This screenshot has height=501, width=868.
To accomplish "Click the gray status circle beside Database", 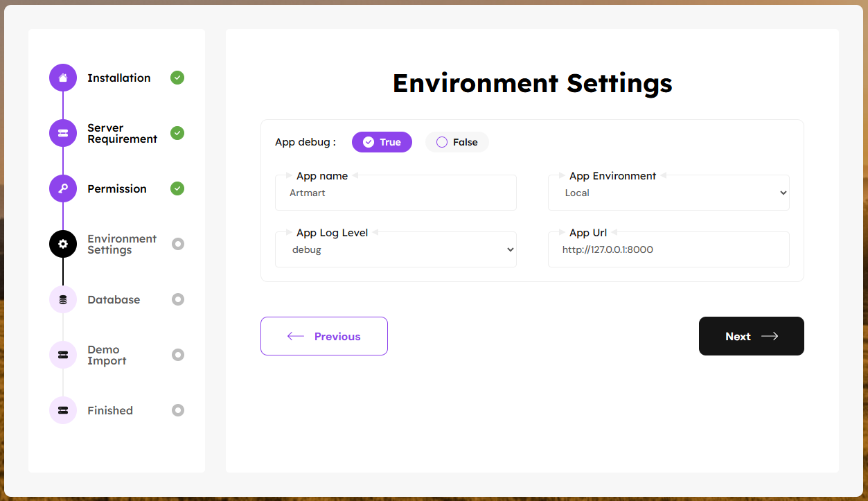I will click(x=178, y=299).
